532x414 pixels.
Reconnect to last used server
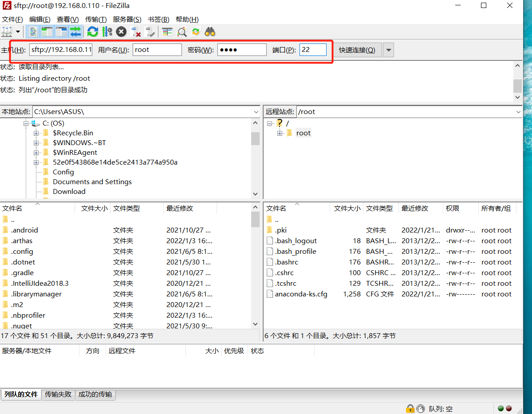150,32
